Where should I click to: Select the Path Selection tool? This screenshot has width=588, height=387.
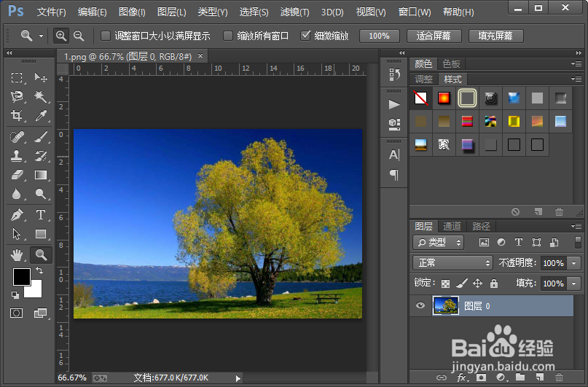click(x=17, y=234)
